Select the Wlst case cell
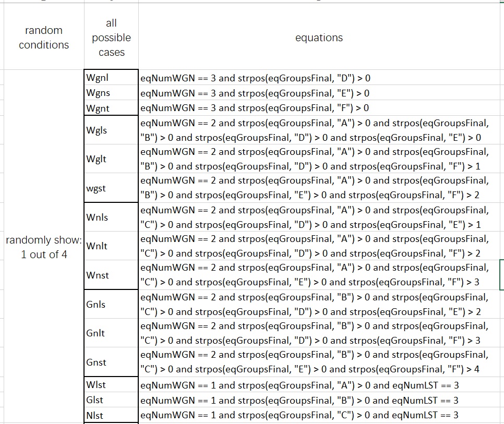This screenshot has width=504, height=424. 111,385
